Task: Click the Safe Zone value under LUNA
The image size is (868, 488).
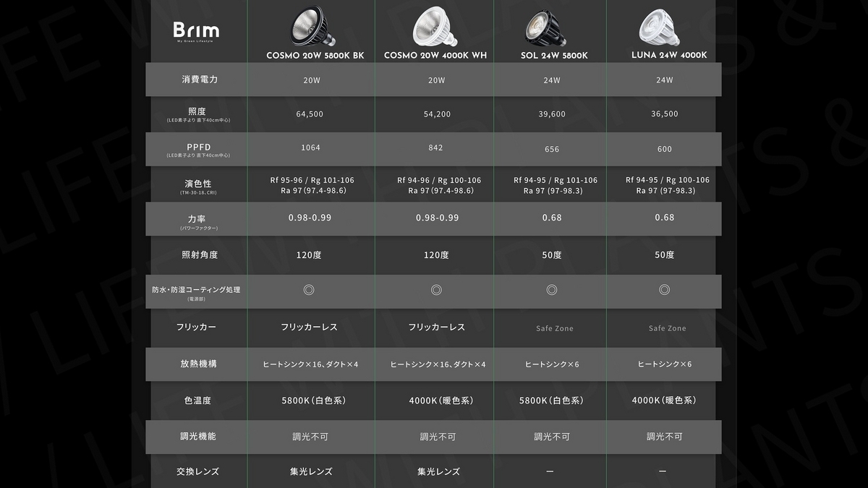Action: [667, 328]
